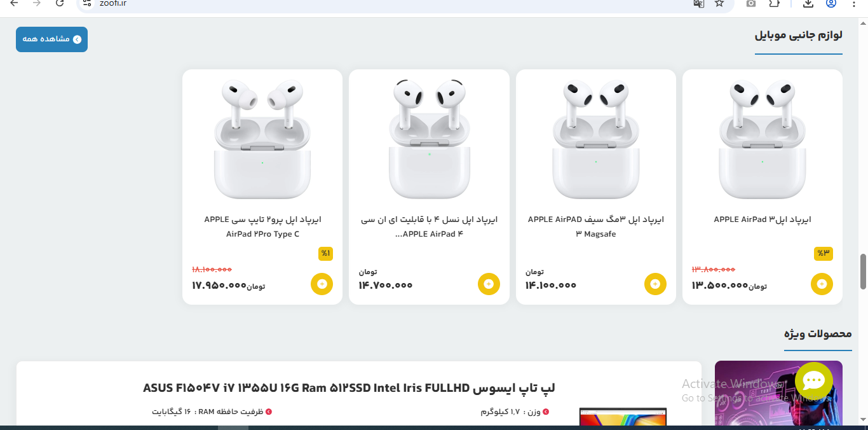Click the browser back arrow
Image resolution: width=868 pixels, height=430 pixels.
[14, 3]
